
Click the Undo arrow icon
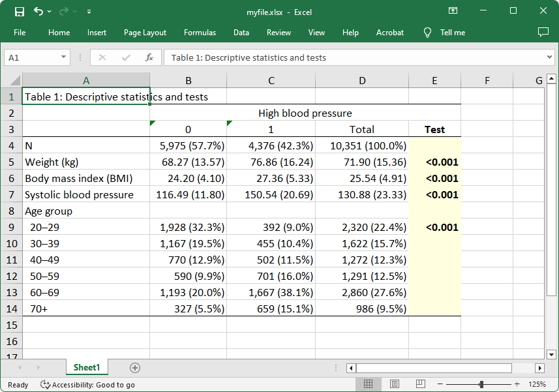pos(38,11)
